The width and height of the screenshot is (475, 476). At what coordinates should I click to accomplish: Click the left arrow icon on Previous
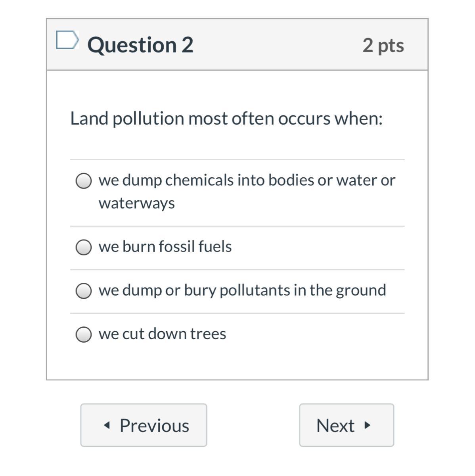click(x=106, y=425)
